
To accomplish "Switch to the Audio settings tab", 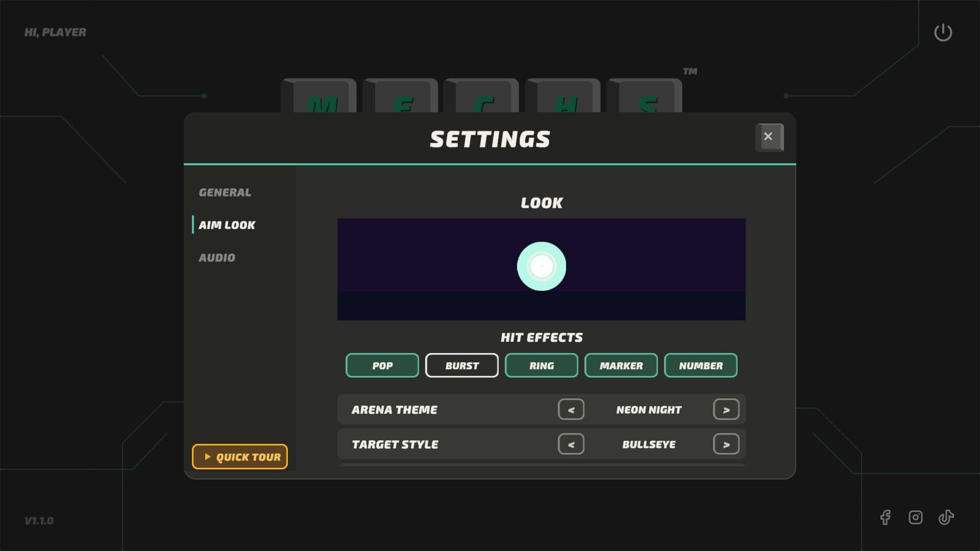I will 217,258.
